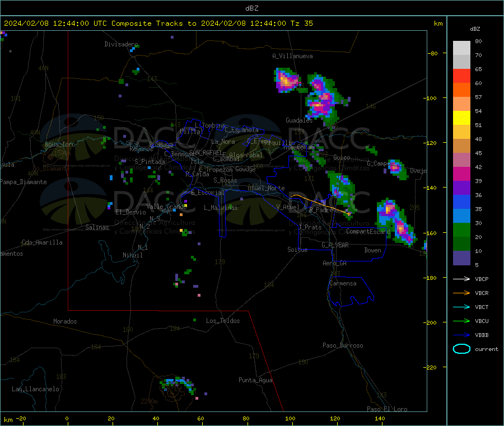Viewport: 504px width, 426px height.
Task: Click the orange VBCR arrow in the legend
Action: (461, 293)
